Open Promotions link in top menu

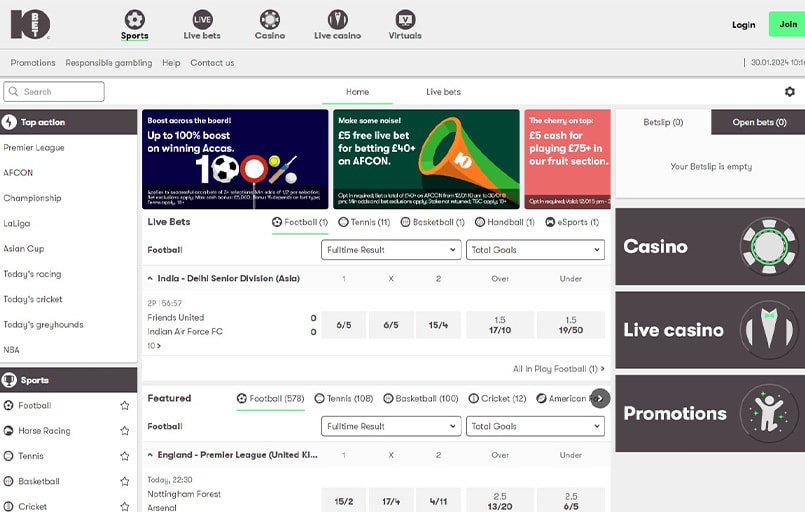pos(33,63)
